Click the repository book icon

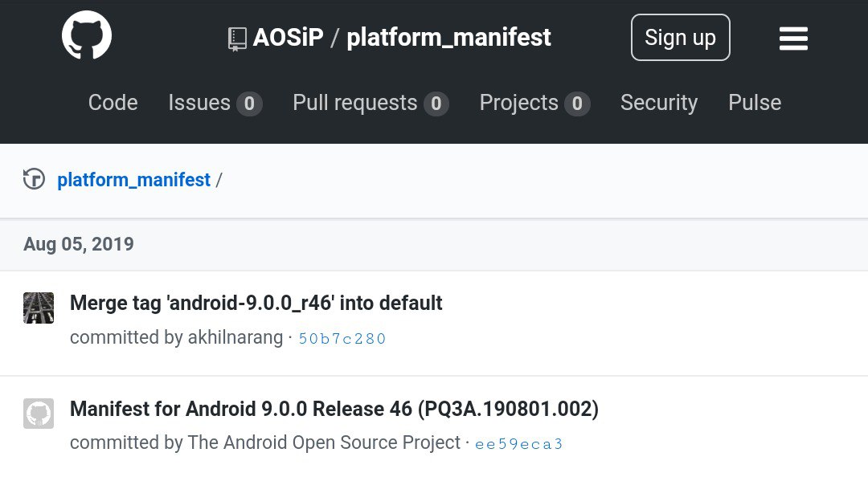pos(237,39)
